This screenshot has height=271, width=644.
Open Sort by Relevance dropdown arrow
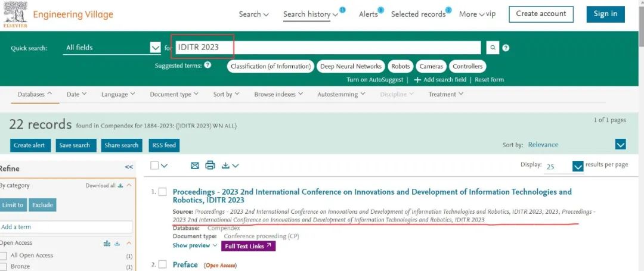621,144
